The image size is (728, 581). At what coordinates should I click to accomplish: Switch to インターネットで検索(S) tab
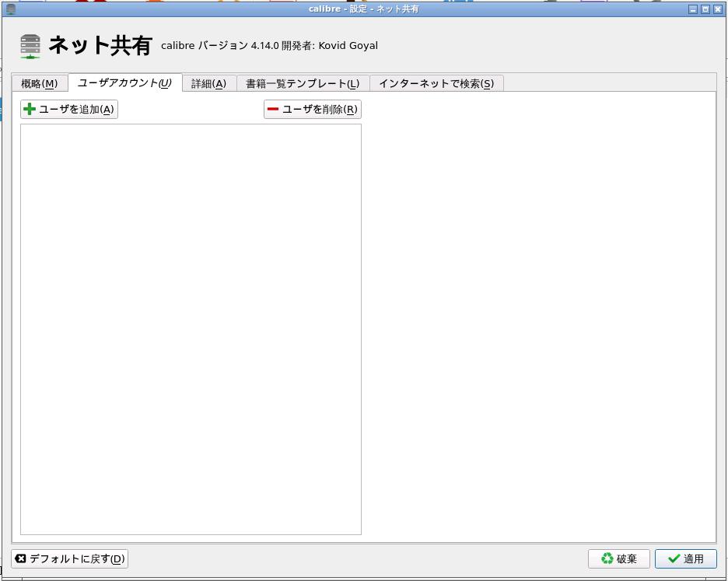(x=436, y=83)
